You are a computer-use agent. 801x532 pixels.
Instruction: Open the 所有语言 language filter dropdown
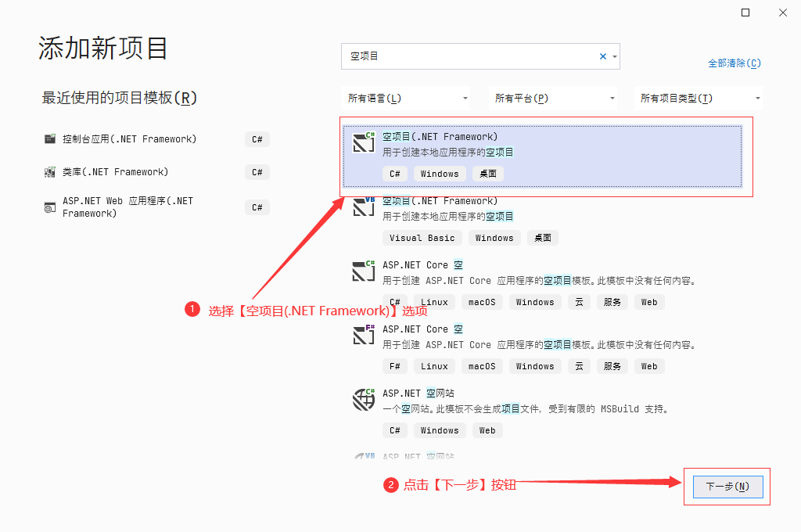click(x=406, y=98)
